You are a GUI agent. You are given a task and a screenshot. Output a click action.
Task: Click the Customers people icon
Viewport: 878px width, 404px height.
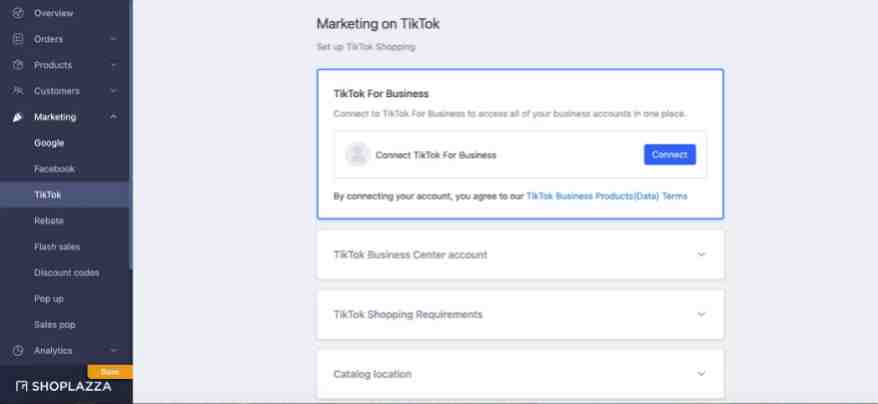pos(18,91)
